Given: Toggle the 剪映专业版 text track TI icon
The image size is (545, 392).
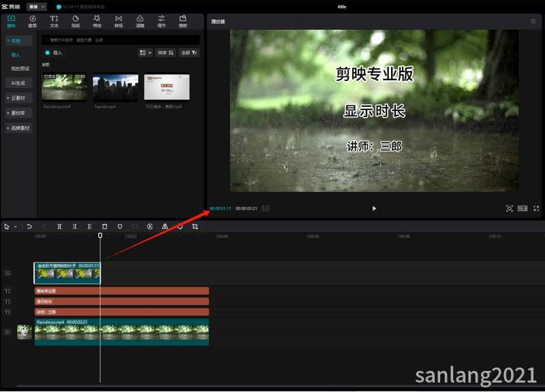Looking at the screenshot, I should 7,291.
